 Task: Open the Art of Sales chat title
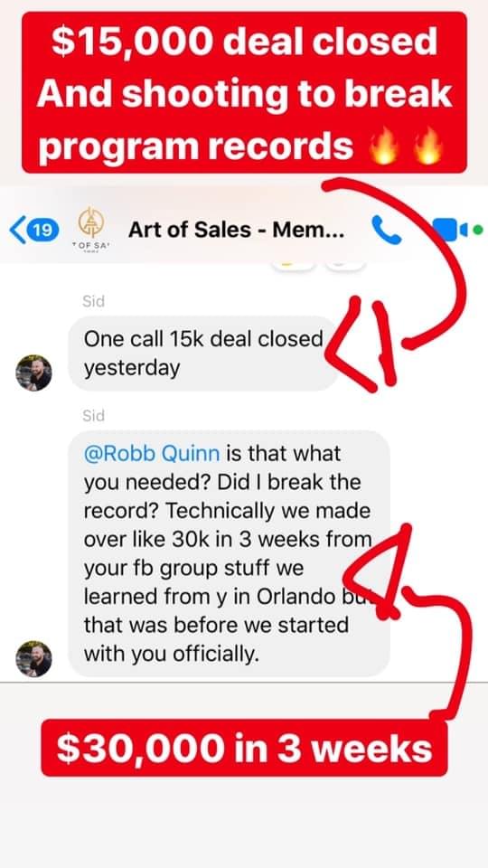click(236, 229)
